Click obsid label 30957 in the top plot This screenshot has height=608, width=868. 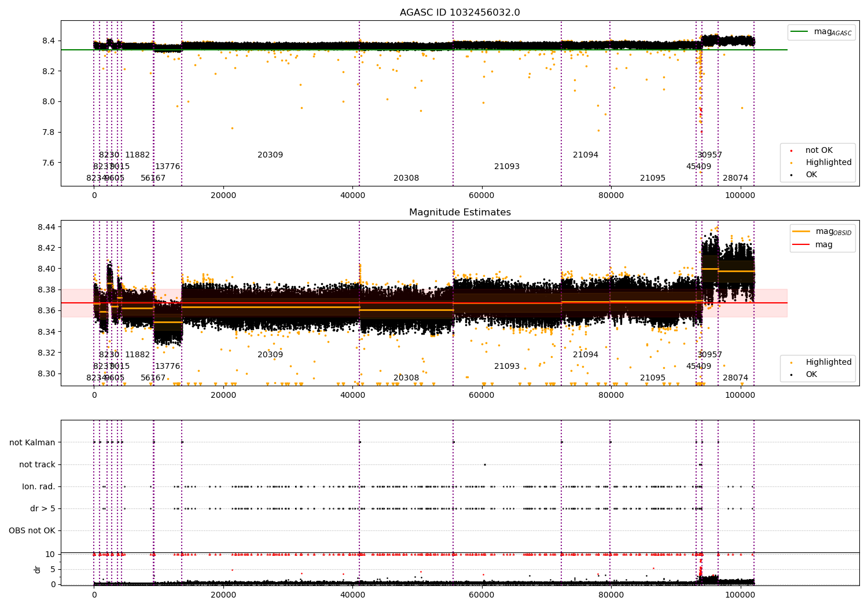pyautogui.click(x=709, y=155)
